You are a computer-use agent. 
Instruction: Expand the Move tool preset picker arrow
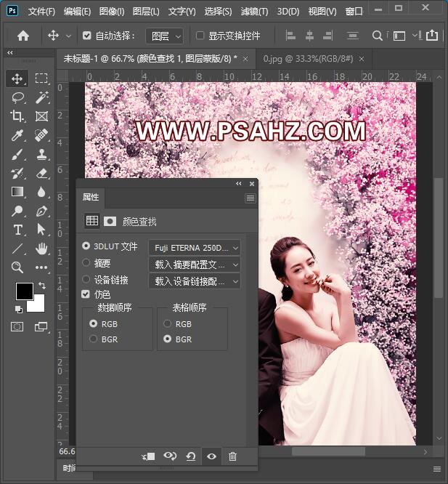click(68, 36)
